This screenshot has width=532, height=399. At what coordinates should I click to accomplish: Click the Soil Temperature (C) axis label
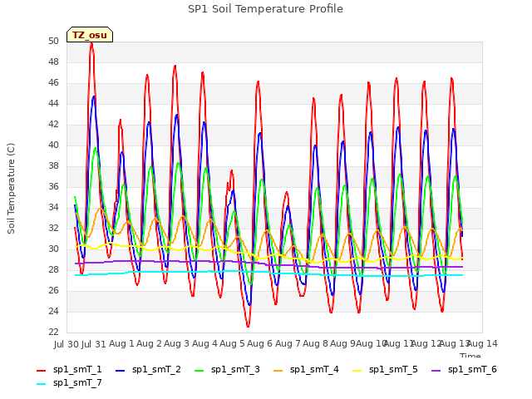[11, 189]
